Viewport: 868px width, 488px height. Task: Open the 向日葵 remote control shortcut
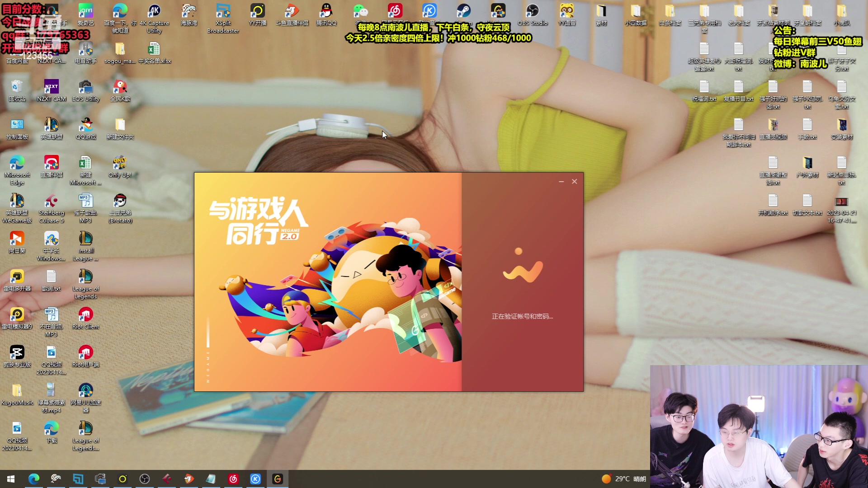17,242
